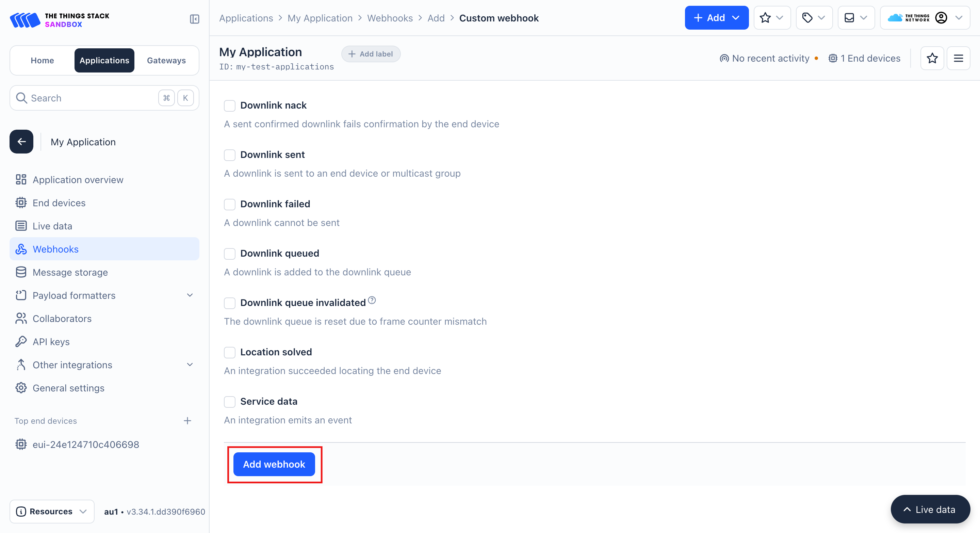Enable the Downlink nack checkbox
This screenshot has height=533, width=980.
click(x=229, y=106)
